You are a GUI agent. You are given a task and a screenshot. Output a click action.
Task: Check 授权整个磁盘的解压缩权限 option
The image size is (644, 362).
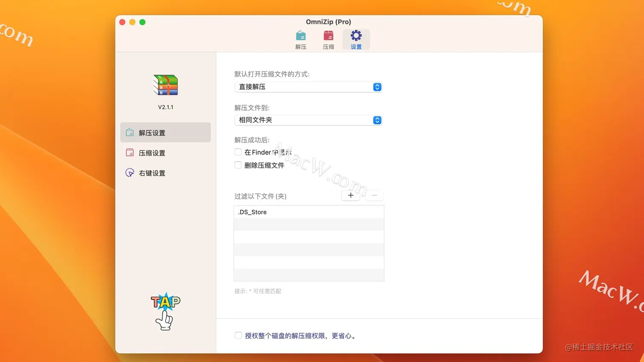click(x=239, y=336)
